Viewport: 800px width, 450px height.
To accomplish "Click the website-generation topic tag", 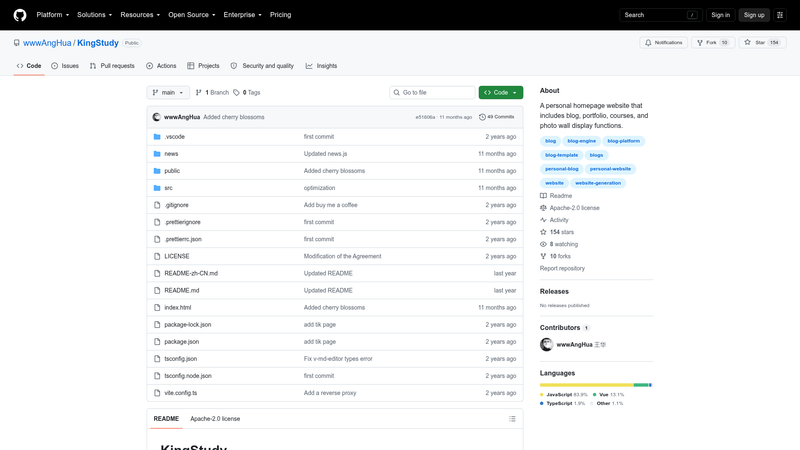I will [x=598, y=183].
